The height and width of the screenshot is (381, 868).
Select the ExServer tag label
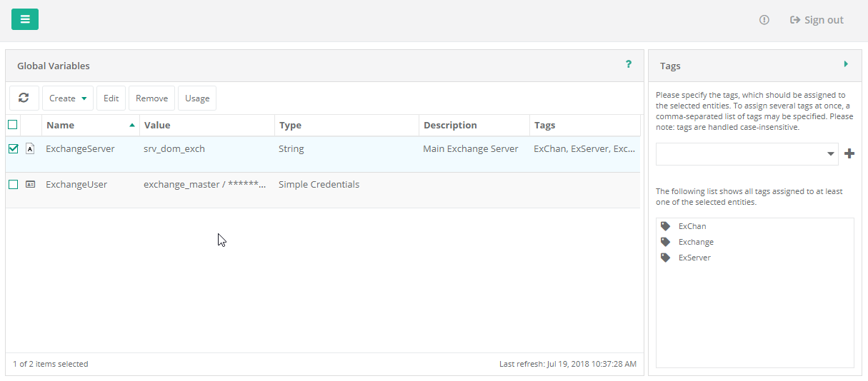click(694, 258)
